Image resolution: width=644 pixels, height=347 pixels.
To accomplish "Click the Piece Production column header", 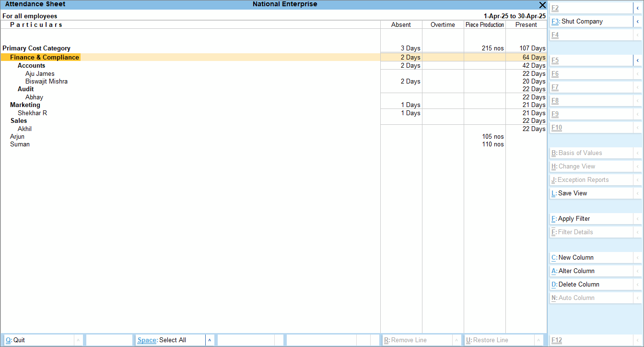I will tap(484, 25).
